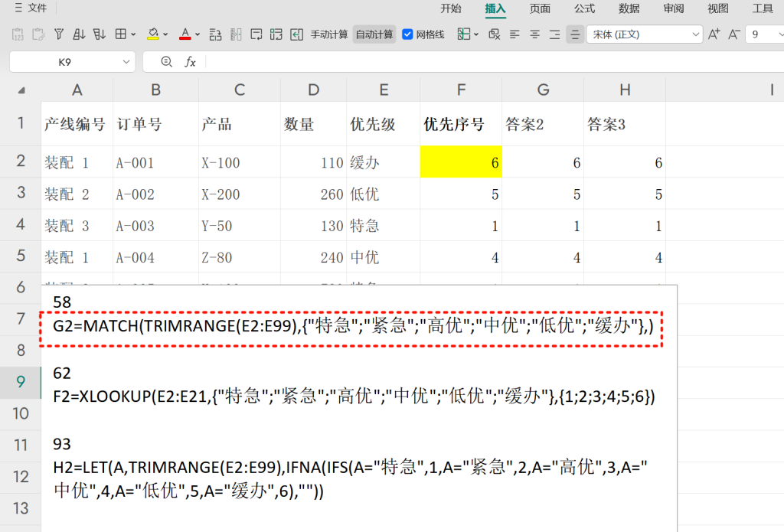This screenshot has height=532, width=784.
Task: Switch to the 审阅 tab
Action: [673, 8]
